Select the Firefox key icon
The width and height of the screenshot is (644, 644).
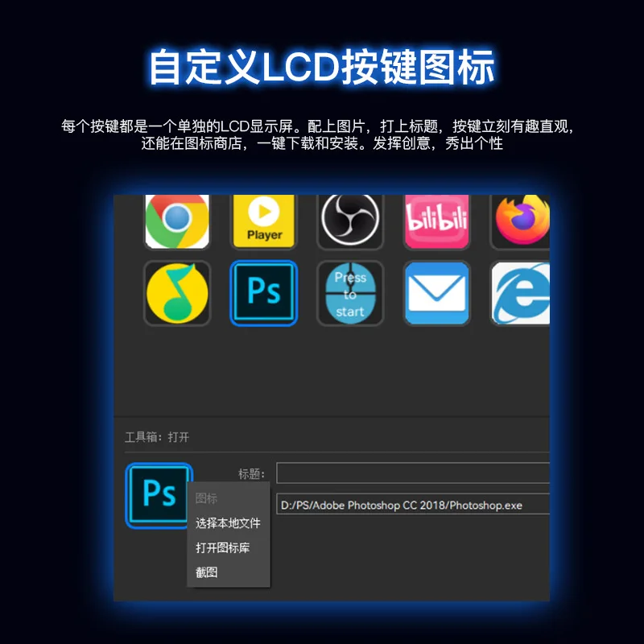[x=521, y=222]
